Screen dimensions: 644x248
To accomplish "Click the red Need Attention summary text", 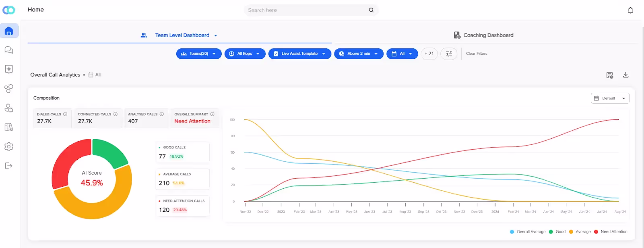I will coord(192,121).
